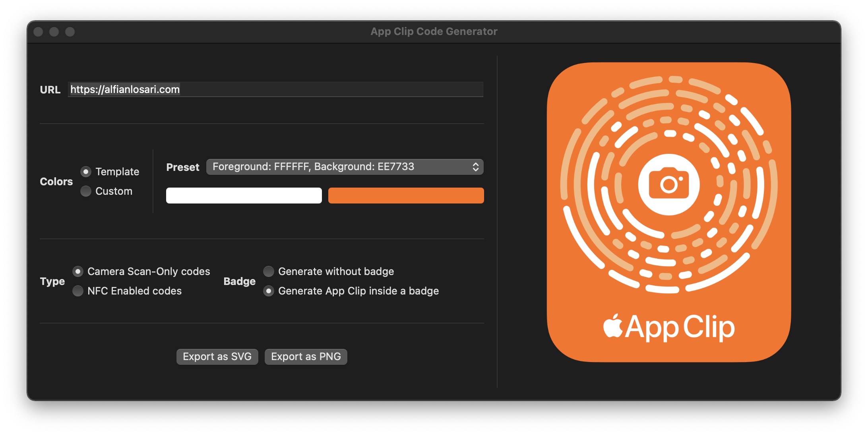Choose Camera Scan-Only codes type
Image resolution: width=868 pixels, height=434 pixels.
coord(78,271)
